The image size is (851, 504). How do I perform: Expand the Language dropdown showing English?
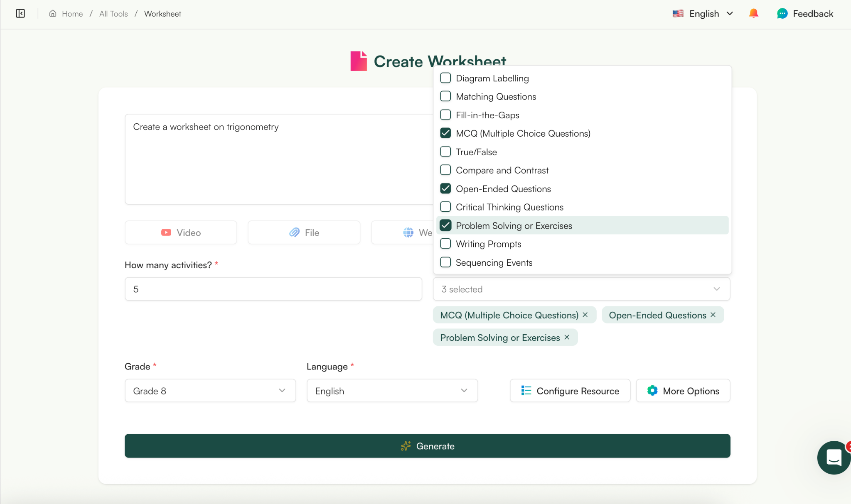pyautogui.click(x=392, y=390)
